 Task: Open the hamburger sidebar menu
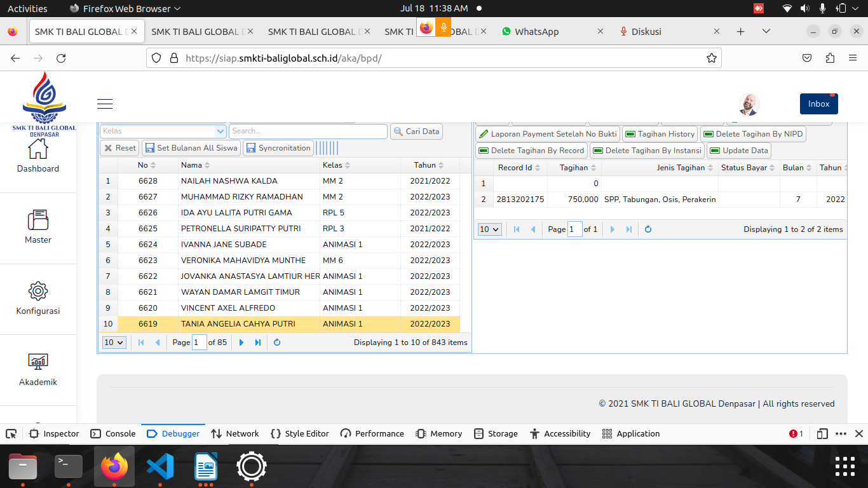(x=105, y=104)
